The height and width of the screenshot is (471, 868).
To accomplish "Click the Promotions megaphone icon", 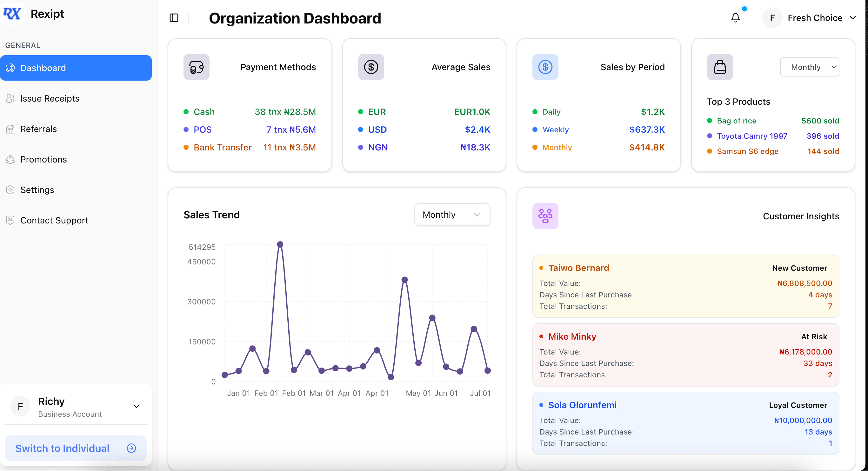I will [10, 159].
